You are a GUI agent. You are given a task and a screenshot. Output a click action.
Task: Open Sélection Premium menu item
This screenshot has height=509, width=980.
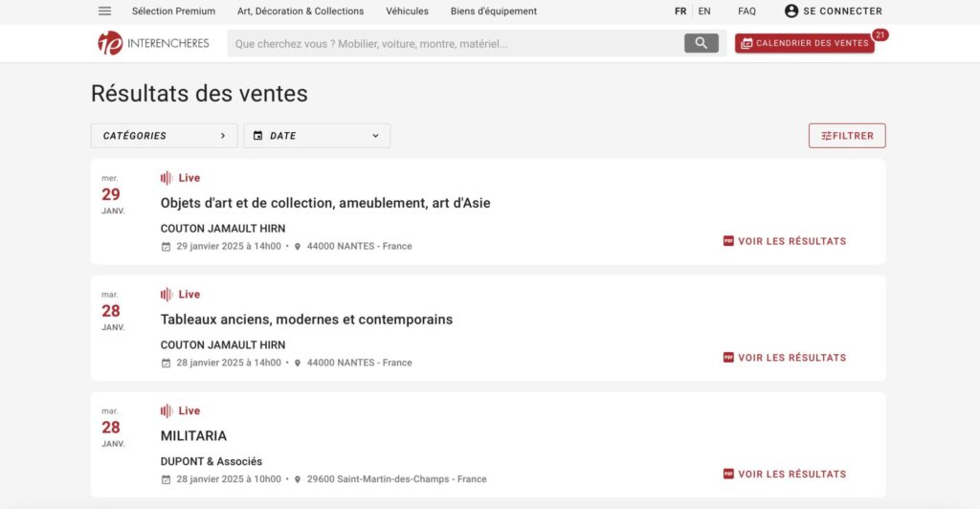click(173, 11)
